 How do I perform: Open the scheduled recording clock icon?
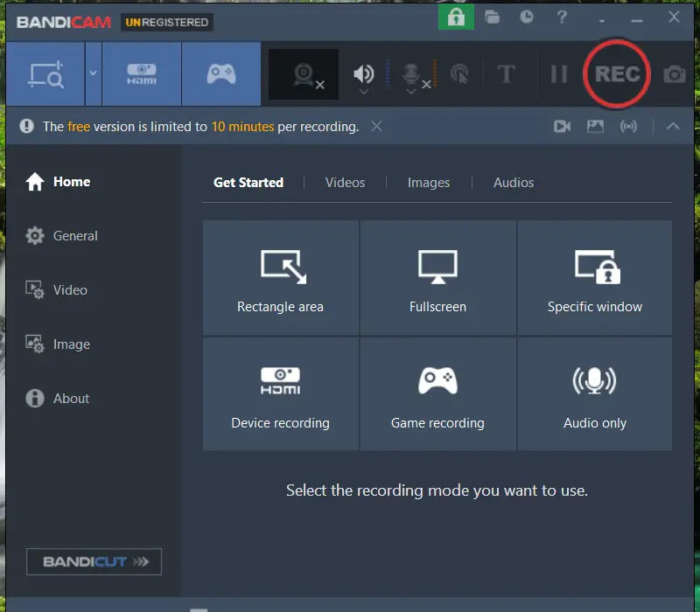pyautogui.click(x=526, y=17)
